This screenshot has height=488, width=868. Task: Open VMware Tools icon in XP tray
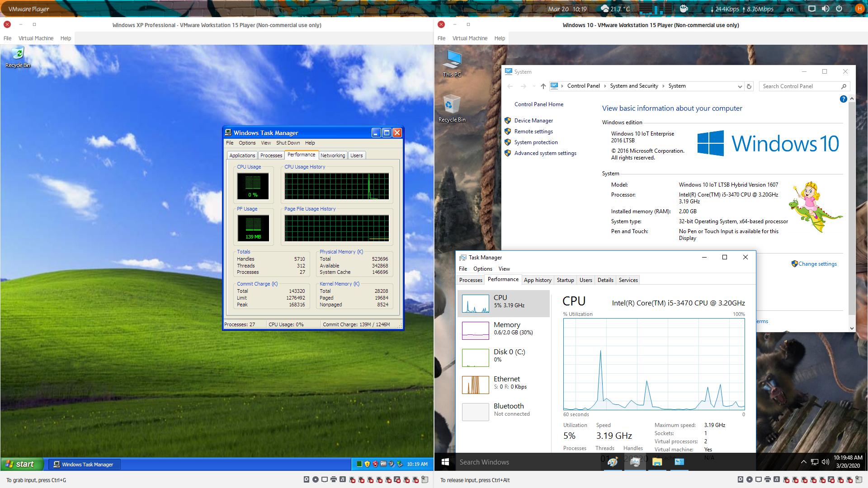(x=383, y=464)
